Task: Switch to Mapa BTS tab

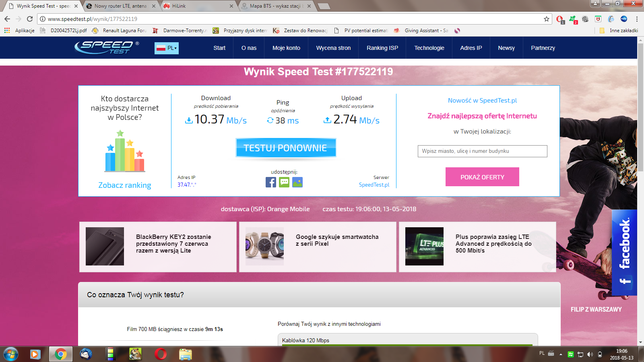Action: [277, 6]
